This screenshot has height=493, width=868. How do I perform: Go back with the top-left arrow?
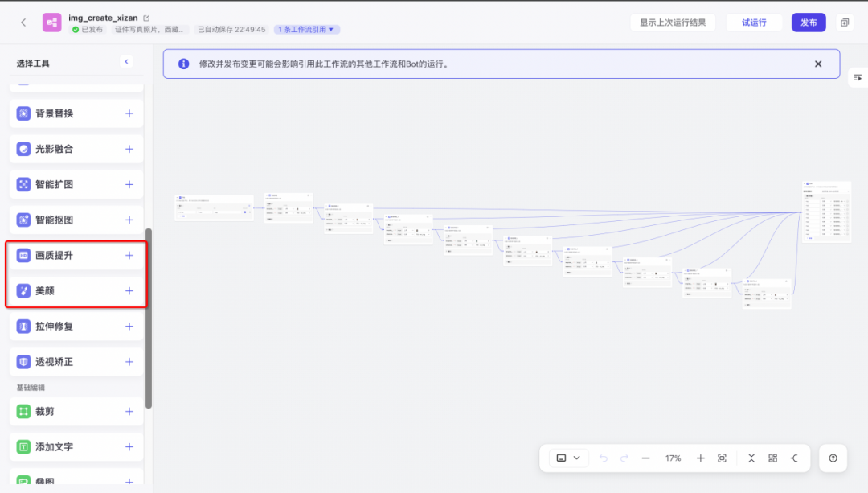coord(23,23)
